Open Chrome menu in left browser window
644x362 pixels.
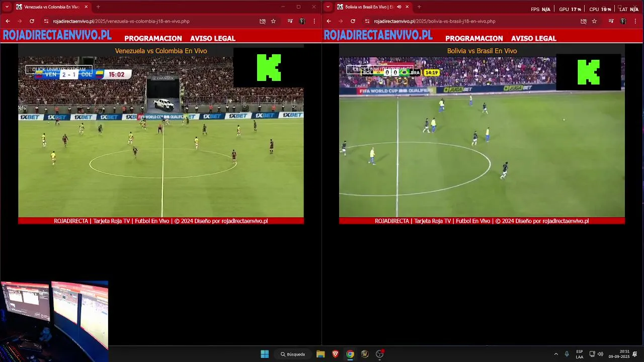click(314, 21)
